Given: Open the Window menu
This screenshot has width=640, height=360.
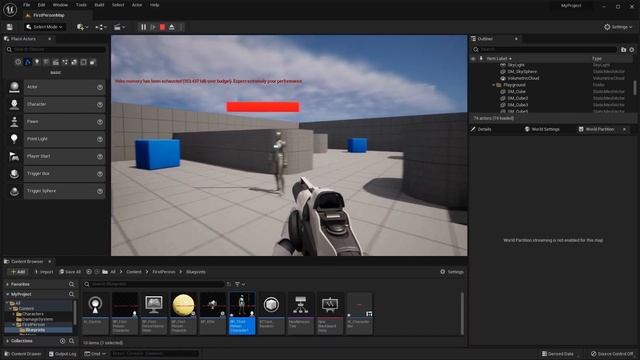Looking at the screenshot, I should [60, 5].
